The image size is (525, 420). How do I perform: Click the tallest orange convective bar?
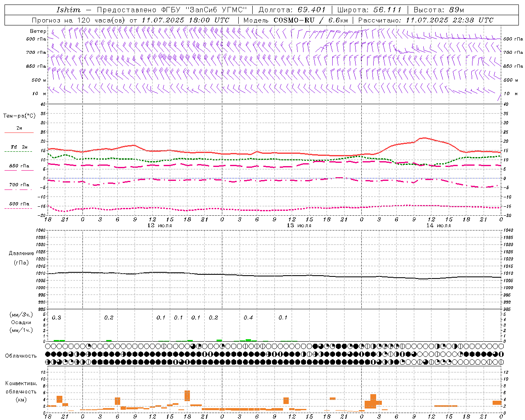click(x=187, y=396)
